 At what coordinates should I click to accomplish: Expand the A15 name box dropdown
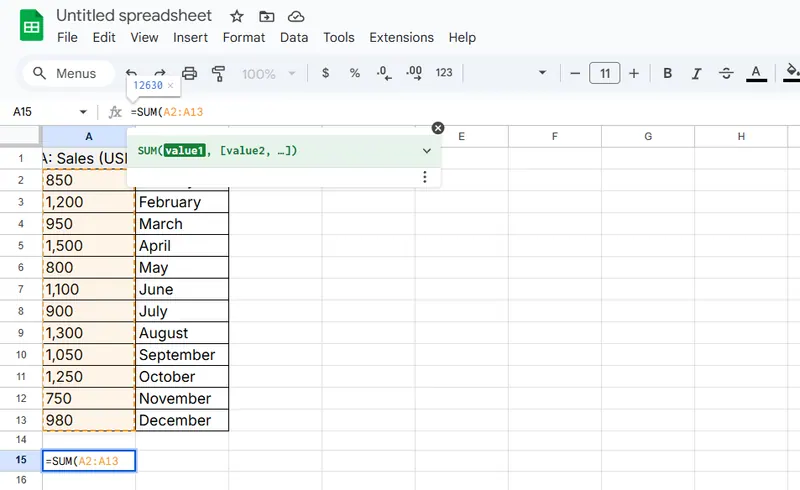(83, 112)
